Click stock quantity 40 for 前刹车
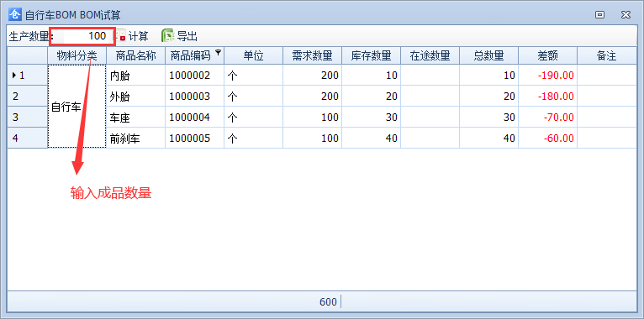 (372, 138)
